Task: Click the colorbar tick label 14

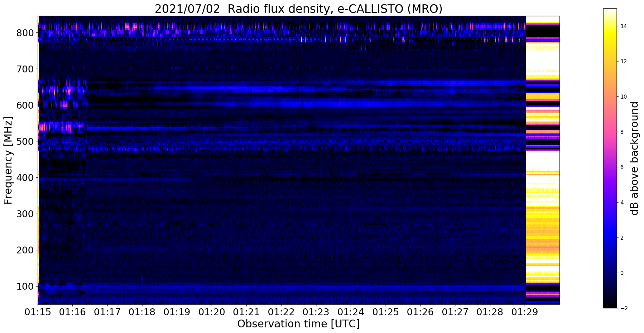Action: tap(624, 26)
